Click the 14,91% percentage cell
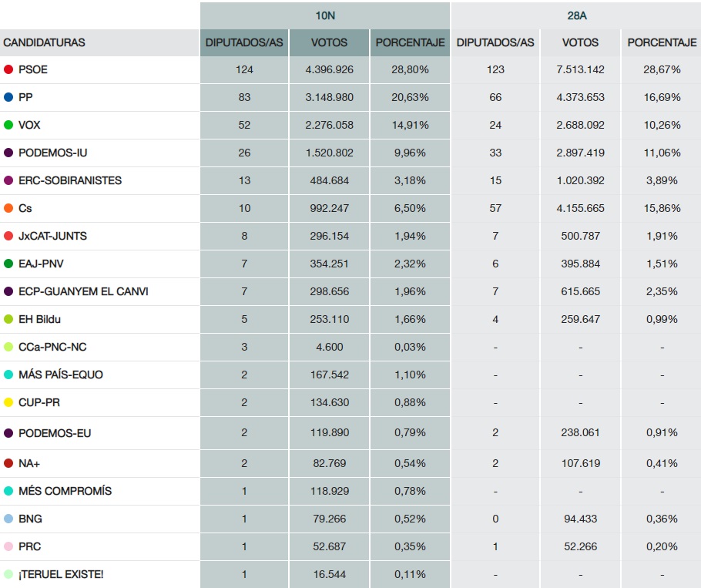The height and width of the screenshot is (588, 701). [x=410, y=125]
